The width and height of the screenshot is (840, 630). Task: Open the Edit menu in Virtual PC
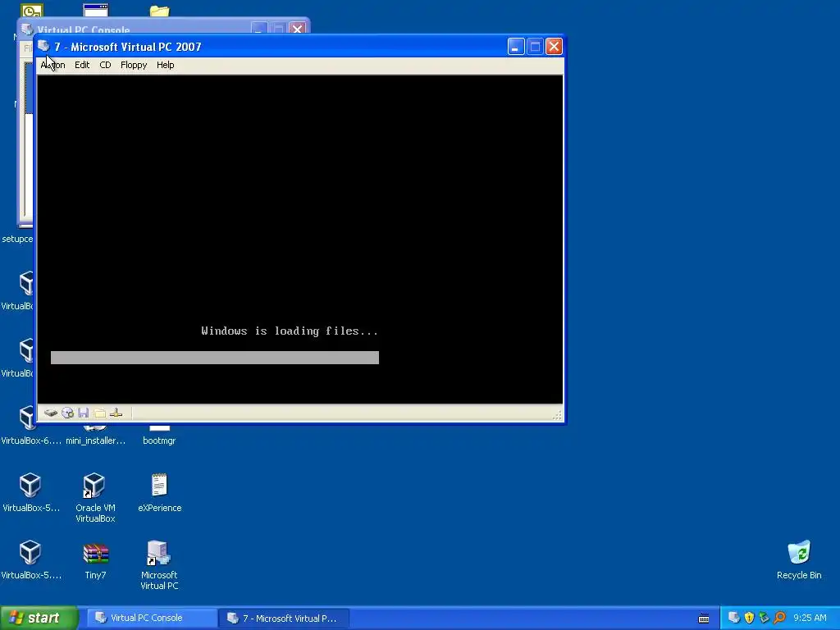coord(82,65)
